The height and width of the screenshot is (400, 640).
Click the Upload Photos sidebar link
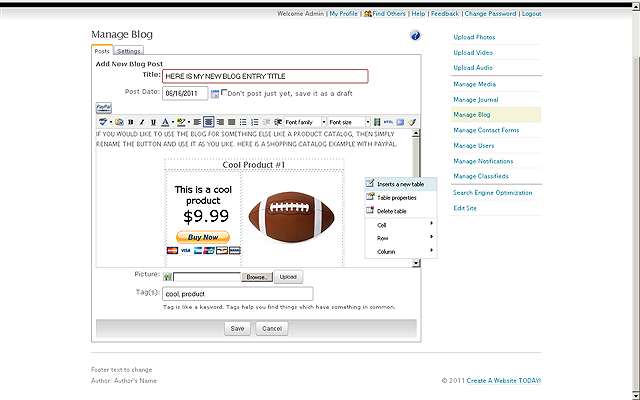tap(474, 37)
